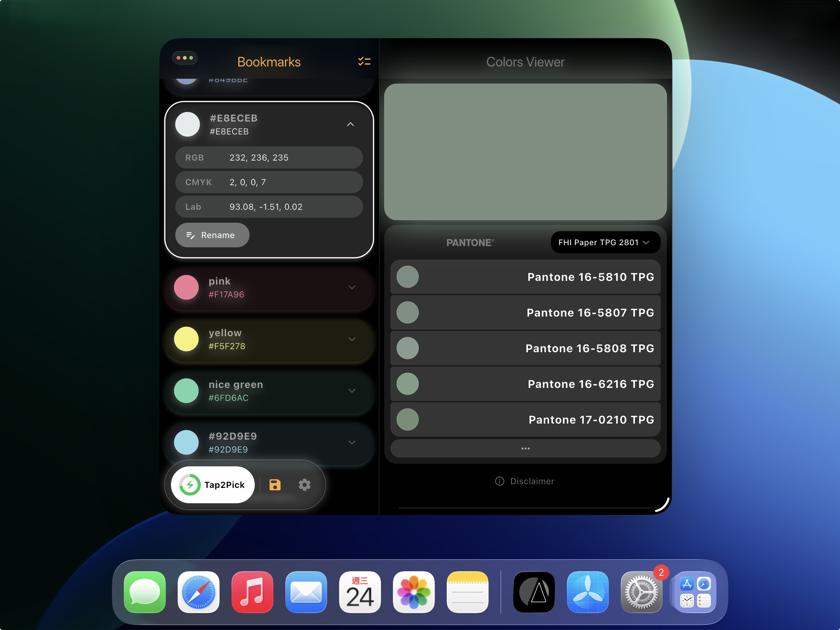840x630 pixels.
Task: Click the RGB 232, 236, 235 field
Action: coord(269,158)
